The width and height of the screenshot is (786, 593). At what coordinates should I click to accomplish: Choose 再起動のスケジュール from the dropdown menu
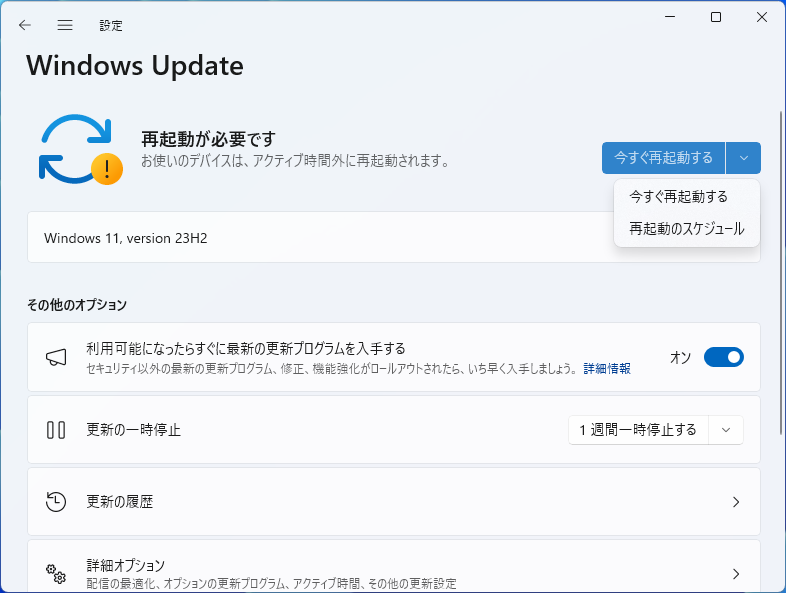687,229
